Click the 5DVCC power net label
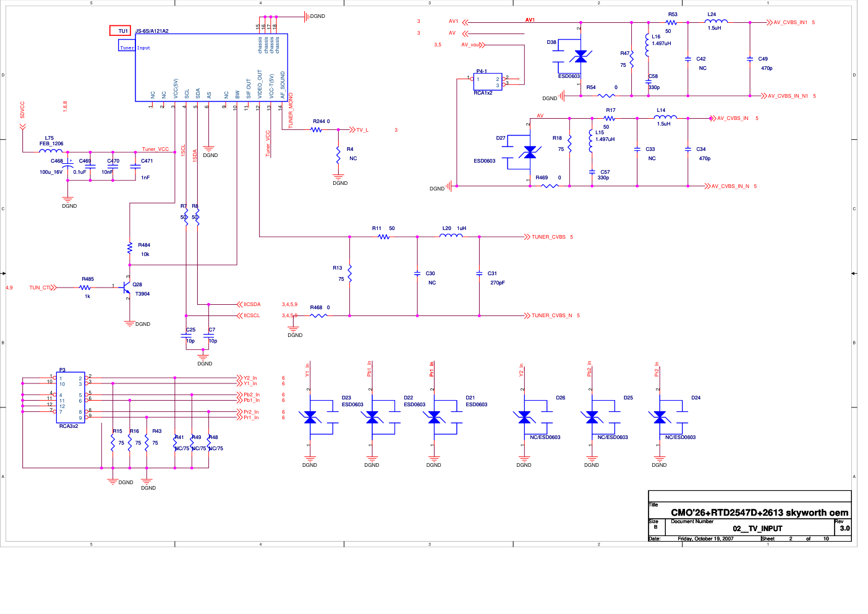 pos(22,110)
